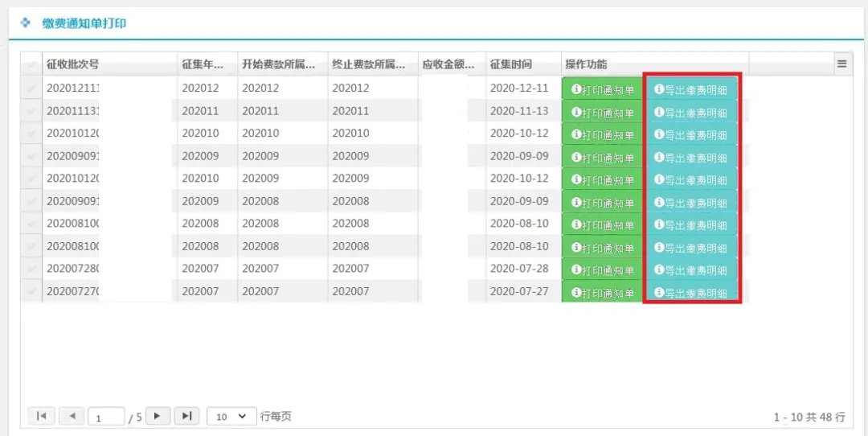Click 导出缴费明细 for the 2020-11-13 row

click(x=691, y=112)
